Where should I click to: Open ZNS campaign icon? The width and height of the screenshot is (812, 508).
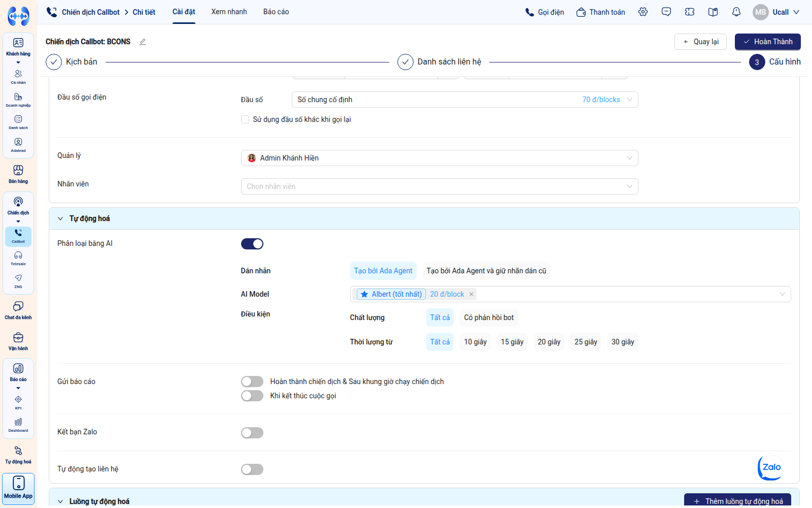(x=18, y=281)
